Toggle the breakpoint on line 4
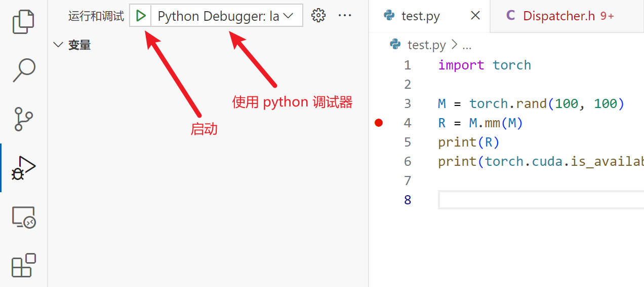The width and height of the screenshot is (644, 287). 378,123
